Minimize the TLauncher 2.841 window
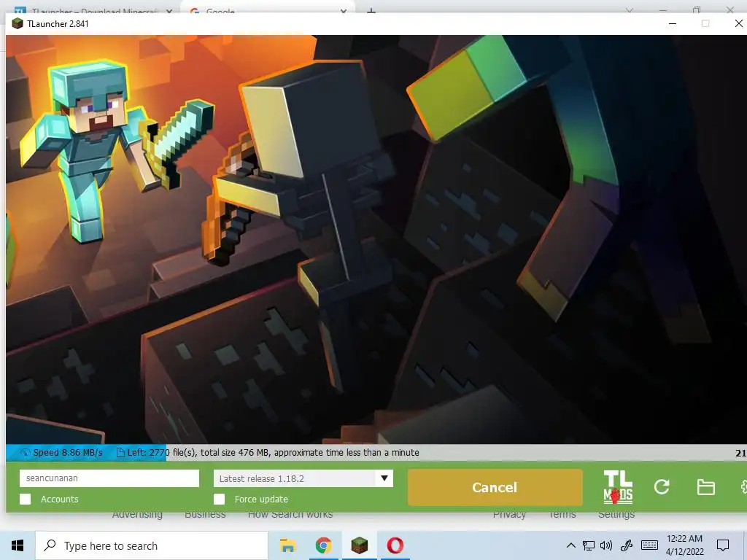 coord(672,24)
